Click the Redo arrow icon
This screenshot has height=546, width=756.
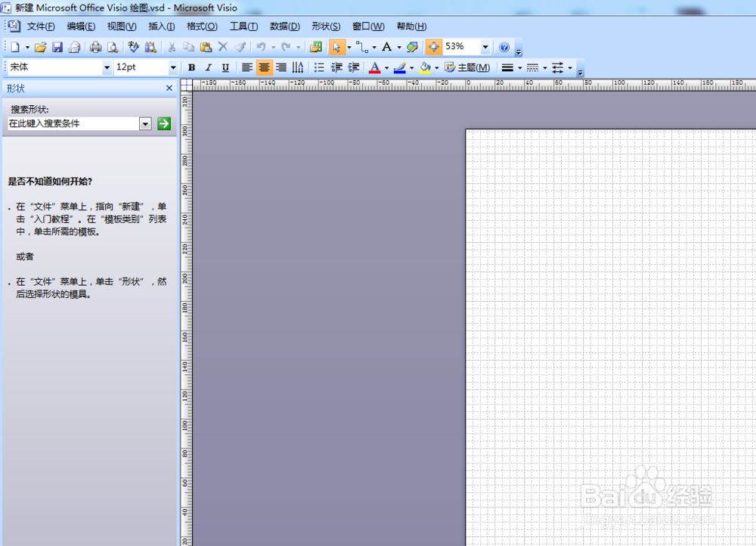point(286,47)
